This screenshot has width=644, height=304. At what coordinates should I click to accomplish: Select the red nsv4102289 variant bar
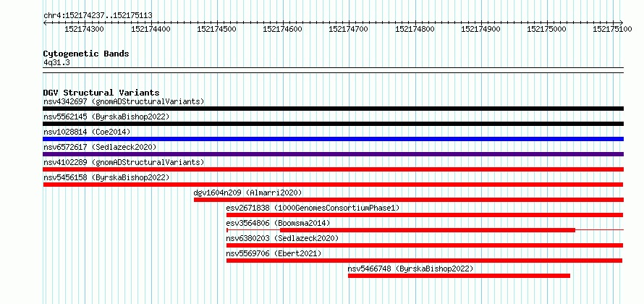(x=333, y=169)
